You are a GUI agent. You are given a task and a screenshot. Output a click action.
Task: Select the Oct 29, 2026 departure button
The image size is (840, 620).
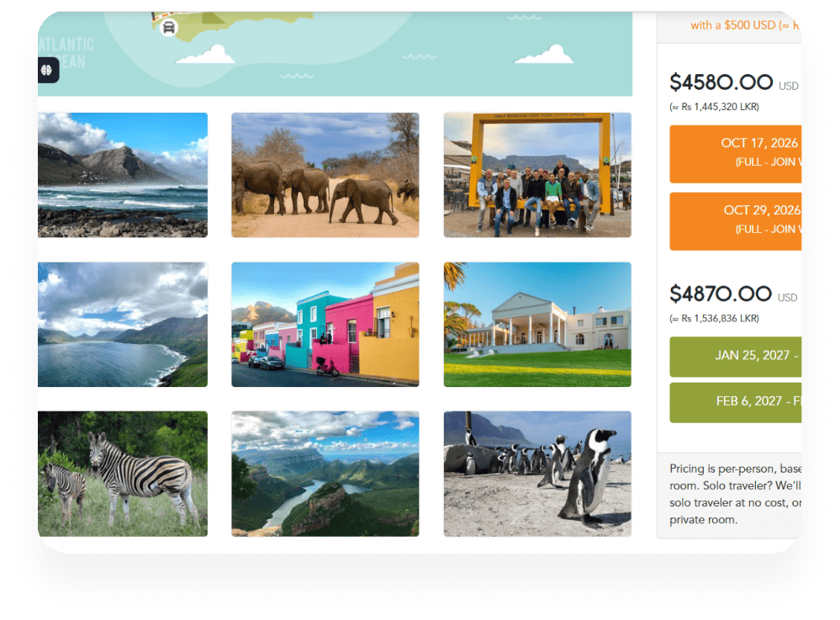pos(736,220)
